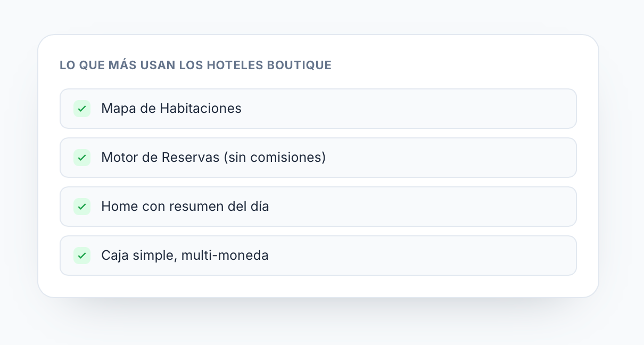Choose the "Home con resumen del día" item label

click(x=185, y=207)
